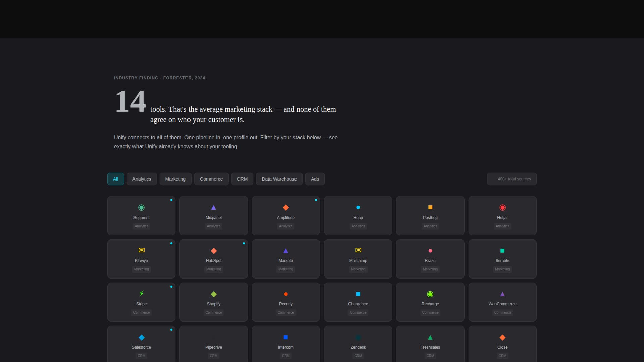Click the Freshsales green triangle icon
This screenshot has width=644, height=362.
pos(430,337)
